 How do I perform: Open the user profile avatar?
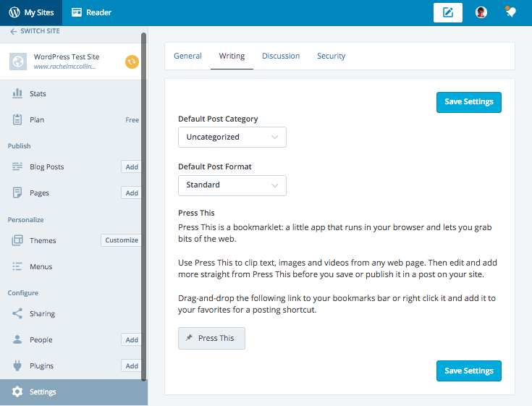(x=481, y=12)
